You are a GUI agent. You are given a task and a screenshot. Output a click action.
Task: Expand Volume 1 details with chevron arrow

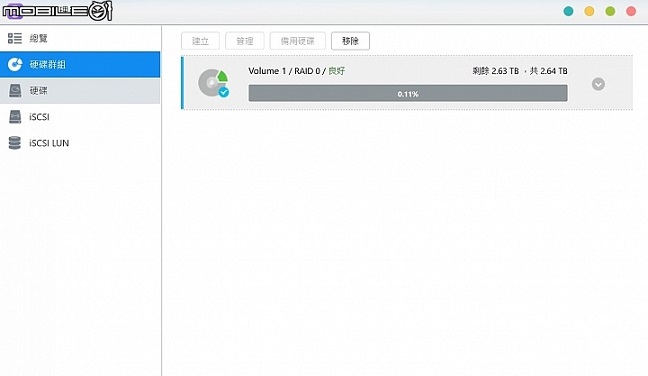(598, 84)
